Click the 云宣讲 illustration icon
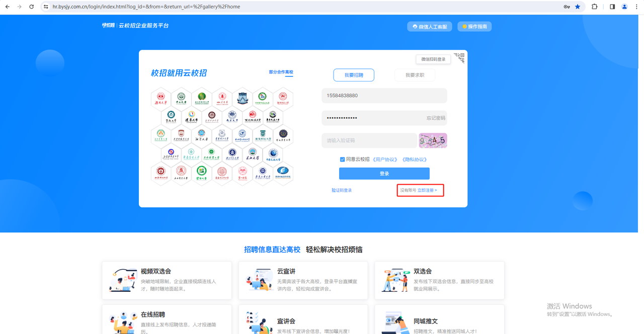The image size is (644, 334). 259,280
